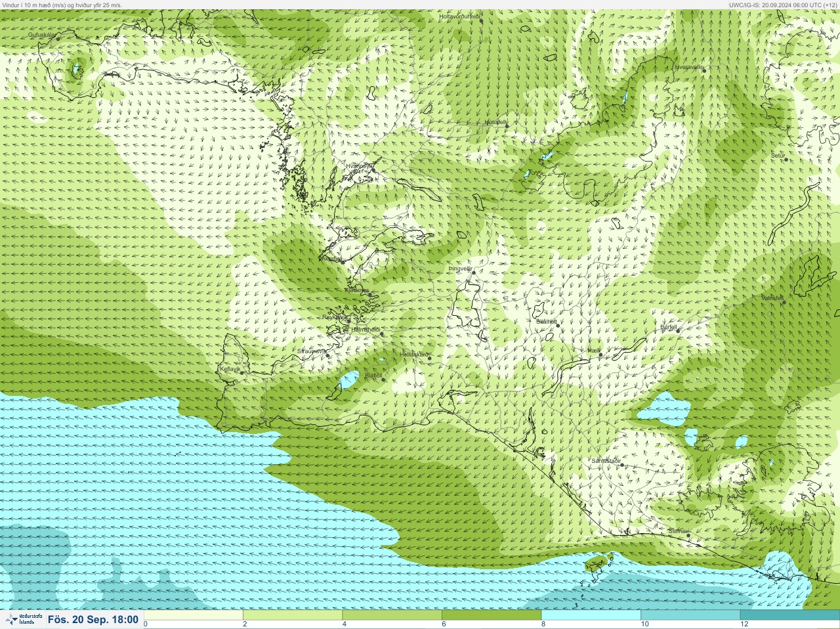Click the 'Fös. 20 Sep. 18:00' date label
Screen dimensions: 840x629
point(93,619)
